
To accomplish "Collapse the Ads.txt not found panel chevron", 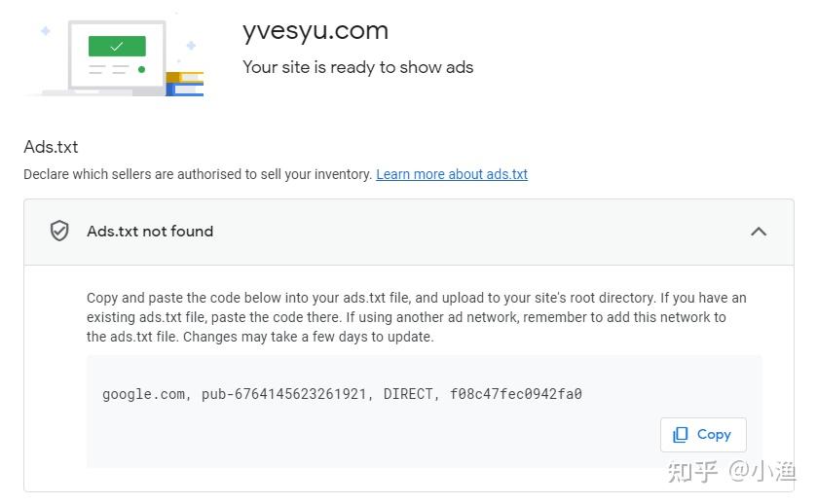I will 759,232.
